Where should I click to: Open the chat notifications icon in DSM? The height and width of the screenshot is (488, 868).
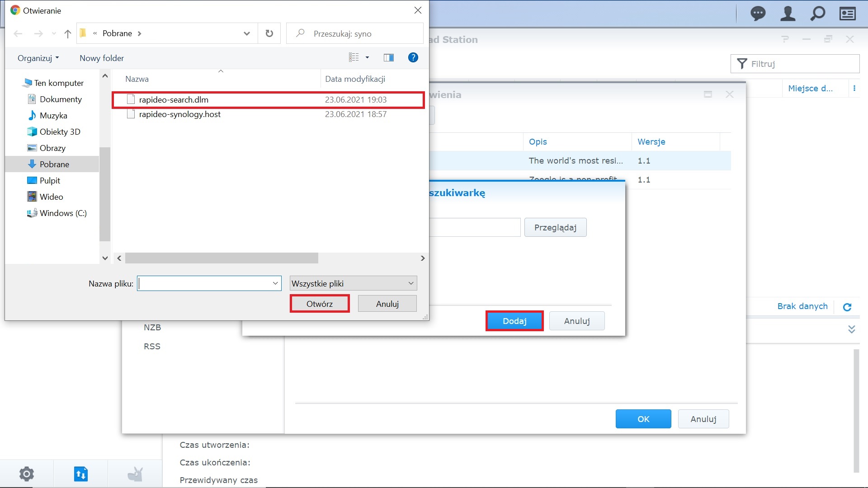(758, 14)
